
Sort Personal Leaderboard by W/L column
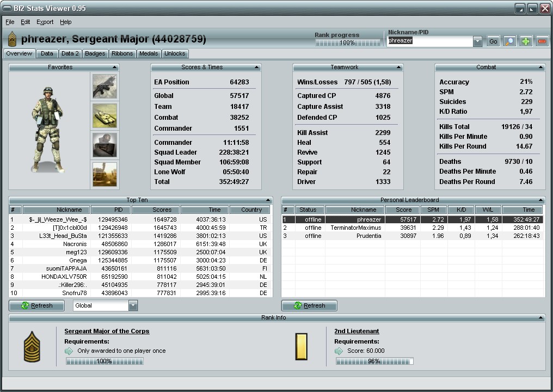coord(488,210)
